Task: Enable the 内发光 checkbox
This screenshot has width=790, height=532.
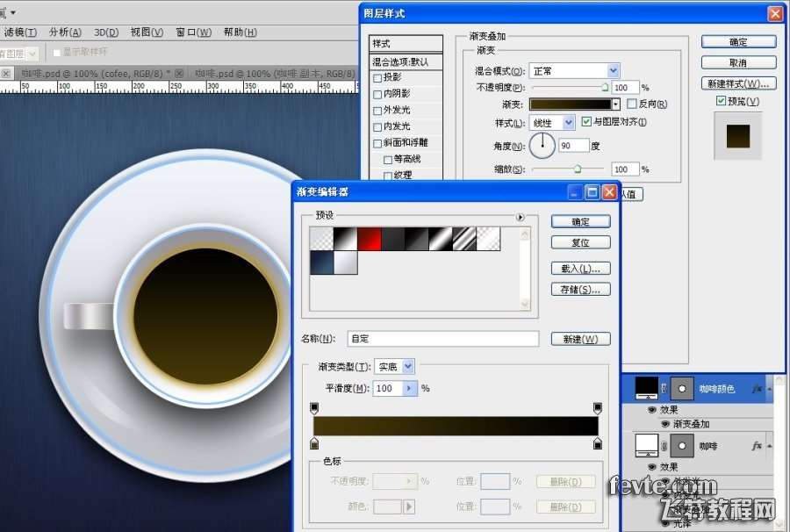Action: point(377,127)
